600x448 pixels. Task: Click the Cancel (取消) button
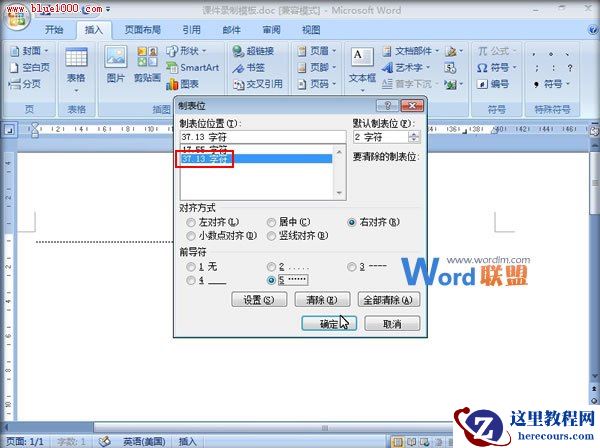[392, 324]
